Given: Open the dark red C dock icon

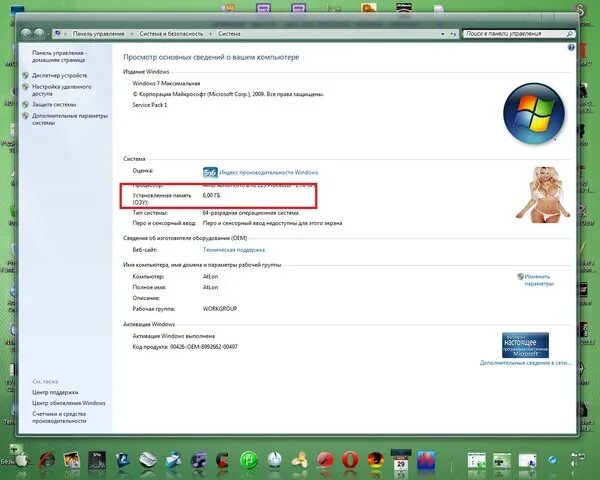Looking at the screenshot, I should (223, 460).
